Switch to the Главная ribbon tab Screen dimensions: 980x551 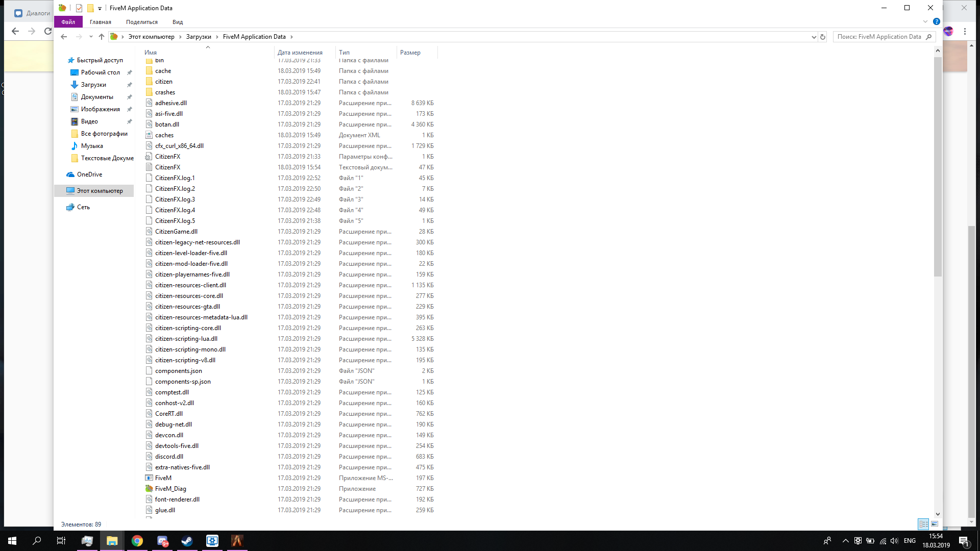coord(101,22)
